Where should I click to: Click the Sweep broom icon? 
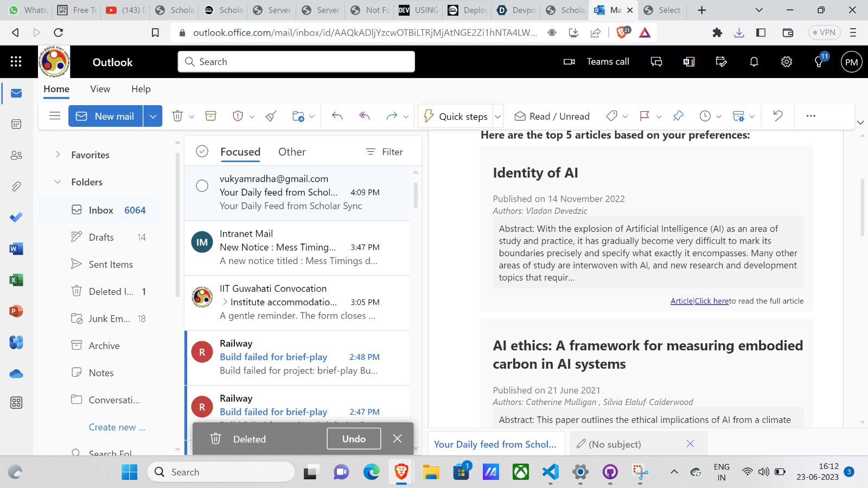click(x=271, y=116)
